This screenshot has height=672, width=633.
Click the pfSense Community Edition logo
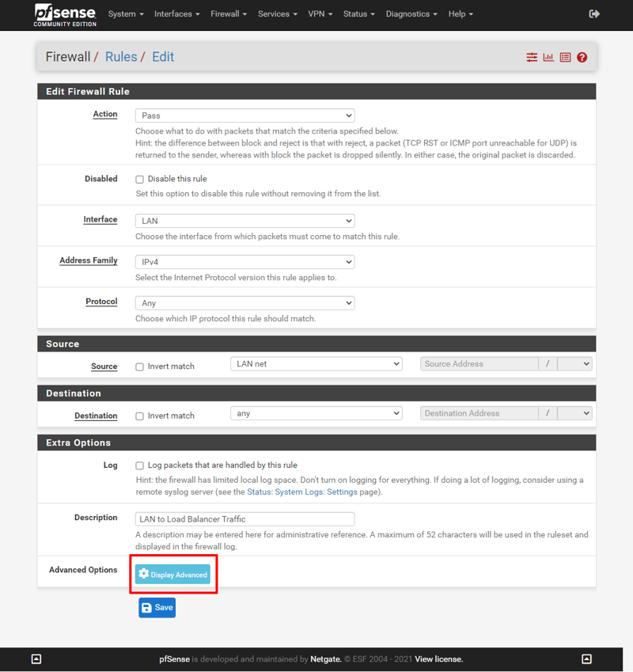tap(65, 14)
